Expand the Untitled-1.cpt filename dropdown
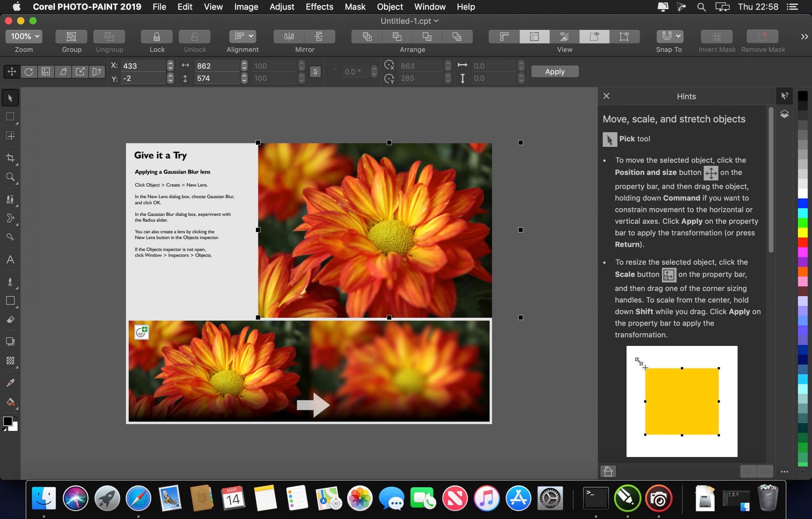The width and height of the screenshot is (812, 519). 437,21
